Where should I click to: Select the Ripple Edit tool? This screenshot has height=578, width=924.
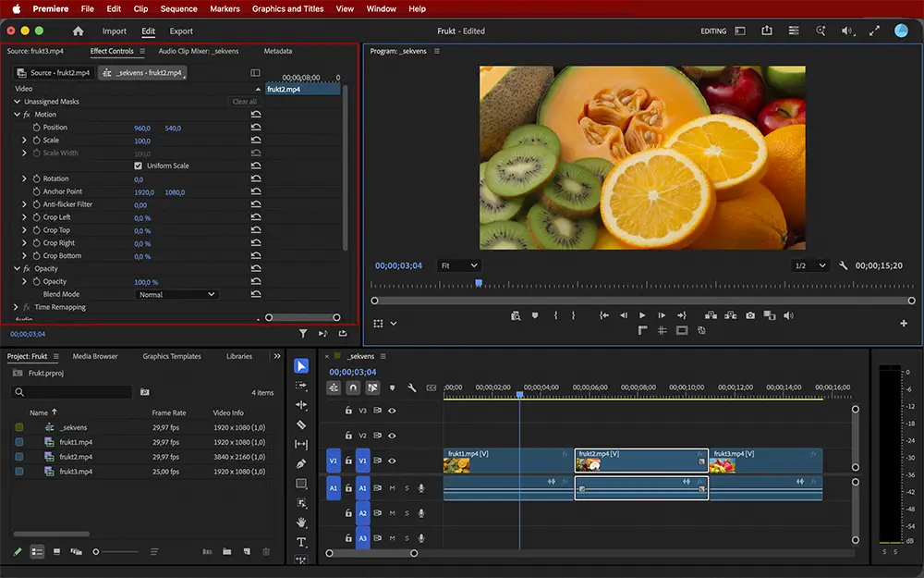point(301,405)
